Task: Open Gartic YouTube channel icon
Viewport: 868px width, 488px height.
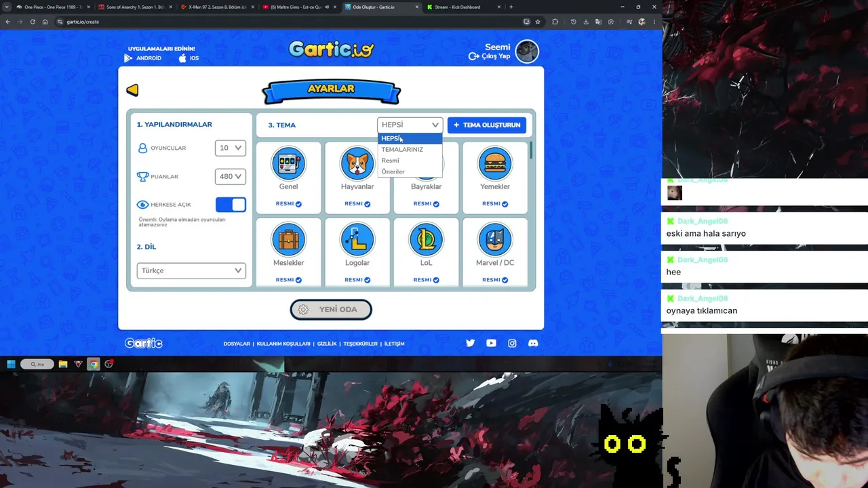Action: [x=491, y=343]
